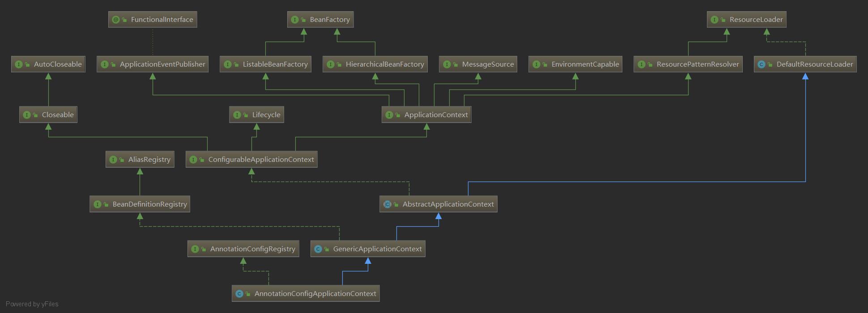Image resolution: width=868 pixels, height=313 pixels.
Task: Click the abstract class icon on AbstractApplicationContext
Action: pyautogui.click(x=387, y=204)
